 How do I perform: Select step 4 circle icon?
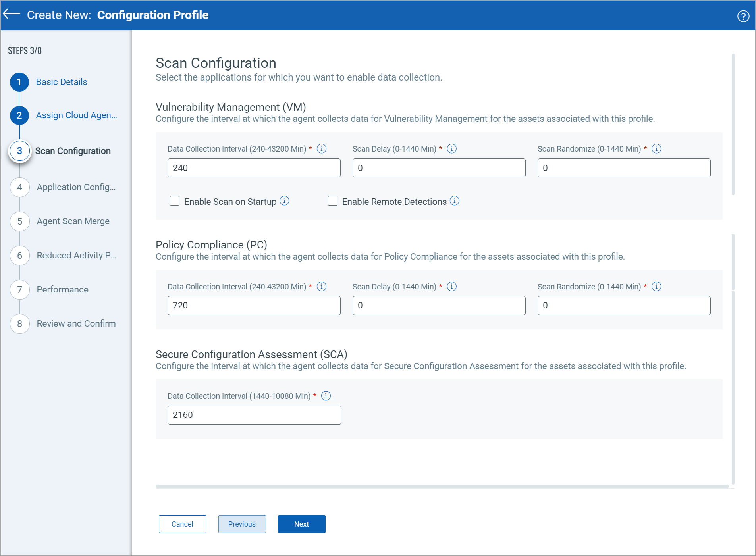coord(19,187)
